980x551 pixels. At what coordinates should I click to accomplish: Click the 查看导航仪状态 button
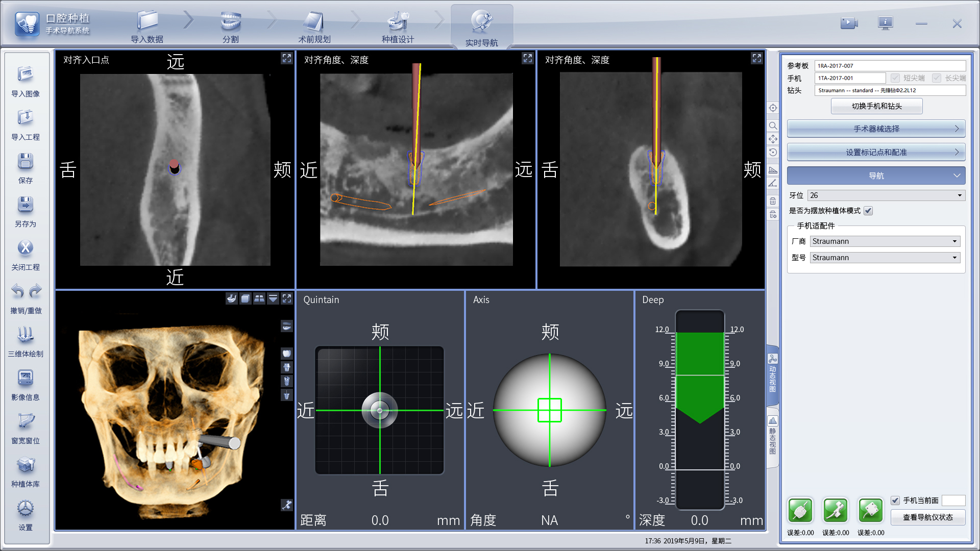(927, 517)
